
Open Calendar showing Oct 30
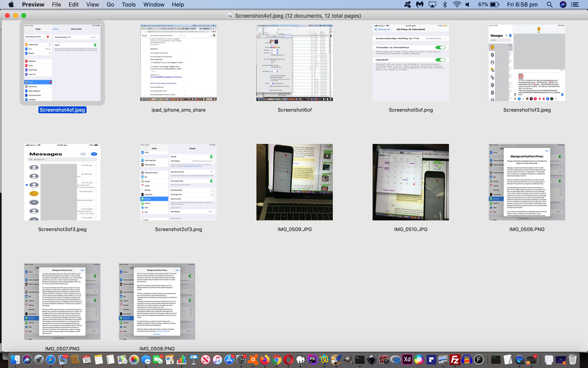(x=87, y=359)
